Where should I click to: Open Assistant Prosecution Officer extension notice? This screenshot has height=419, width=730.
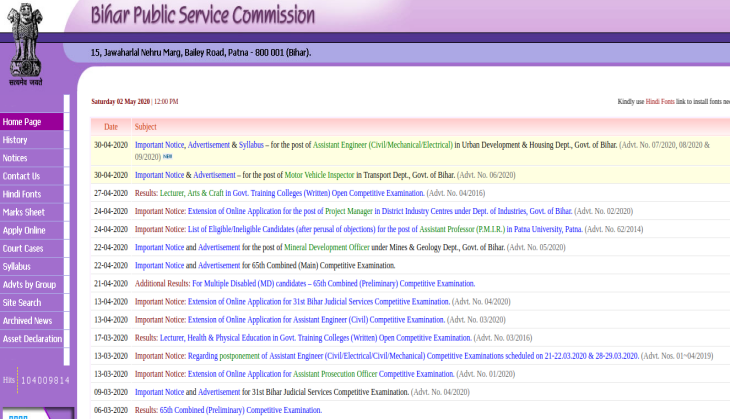coord(321,374)
